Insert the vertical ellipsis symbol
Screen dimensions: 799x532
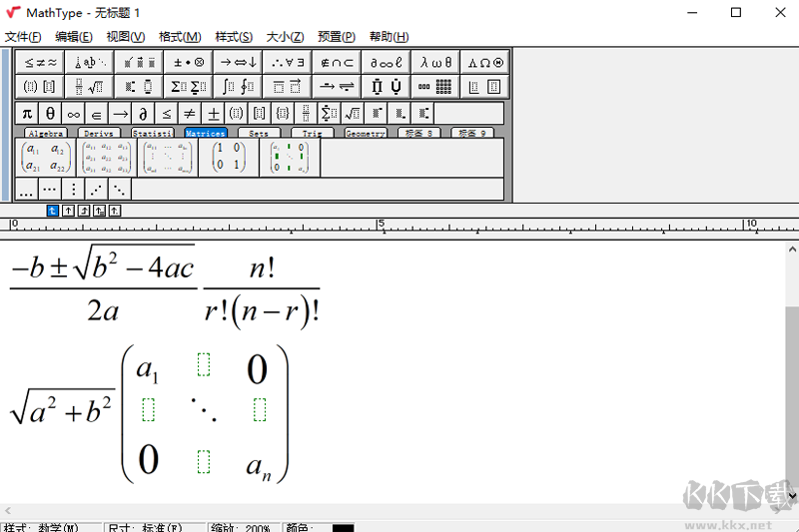click(x=73, y=190)
